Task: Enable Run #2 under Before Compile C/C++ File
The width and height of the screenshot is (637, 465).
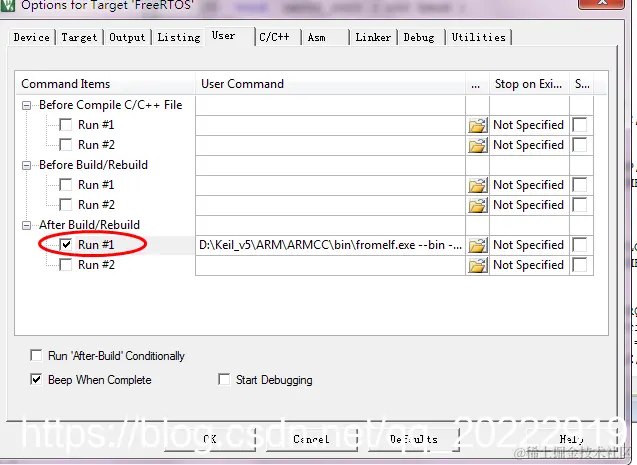Action: click(65, 144)
